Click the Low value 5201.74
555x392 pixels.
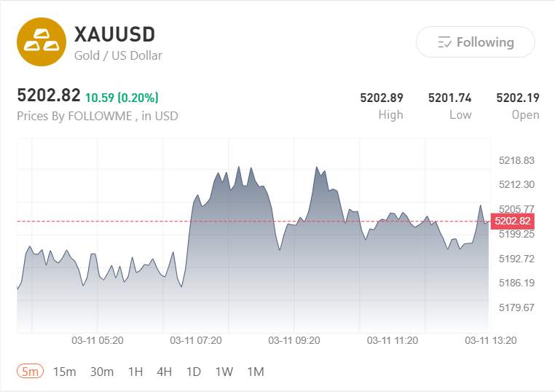(449, 97)
